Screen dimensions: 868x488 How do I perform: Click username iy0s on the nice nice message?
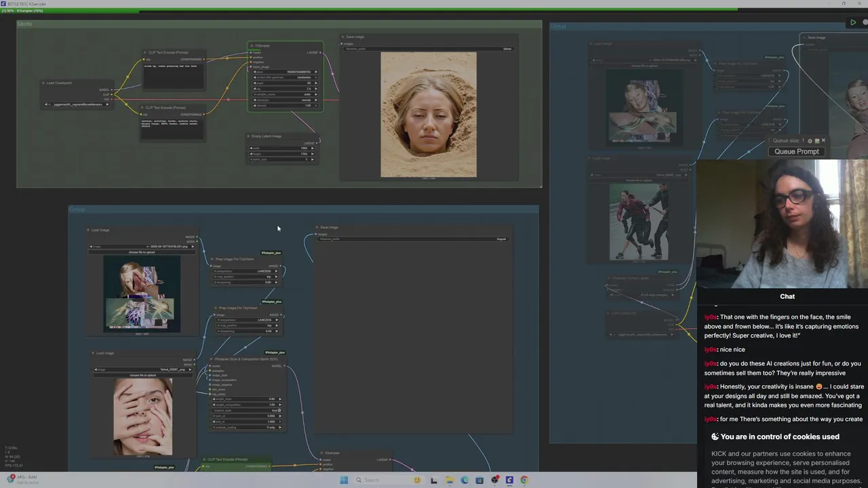click(710, 350)
